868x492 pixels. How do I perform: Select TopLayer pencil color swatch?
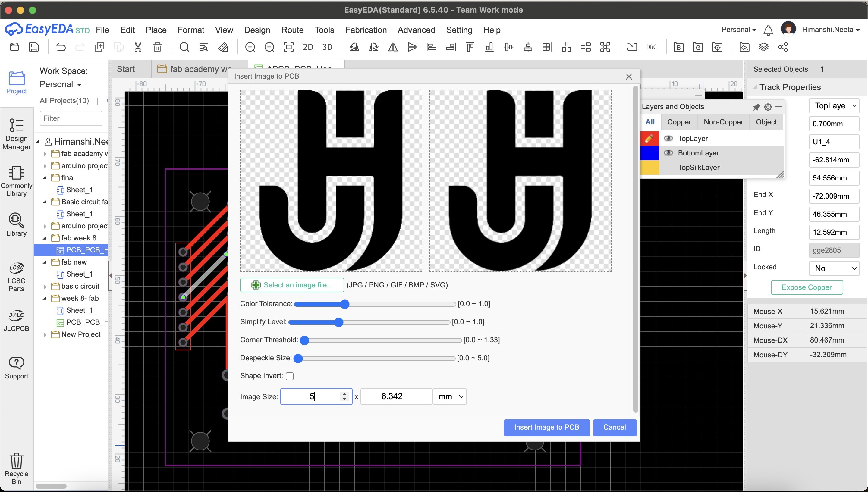click(x=649, y=139)
